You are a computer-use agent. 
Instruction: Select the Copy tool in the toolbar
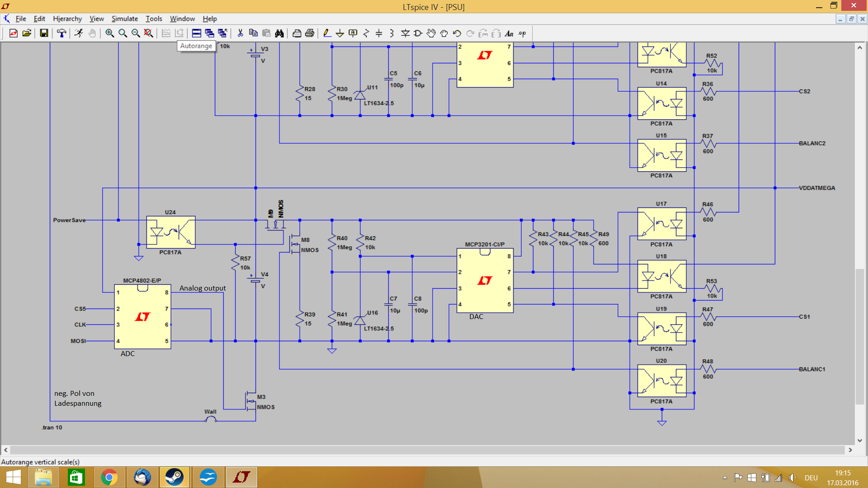tap(253, 33)
